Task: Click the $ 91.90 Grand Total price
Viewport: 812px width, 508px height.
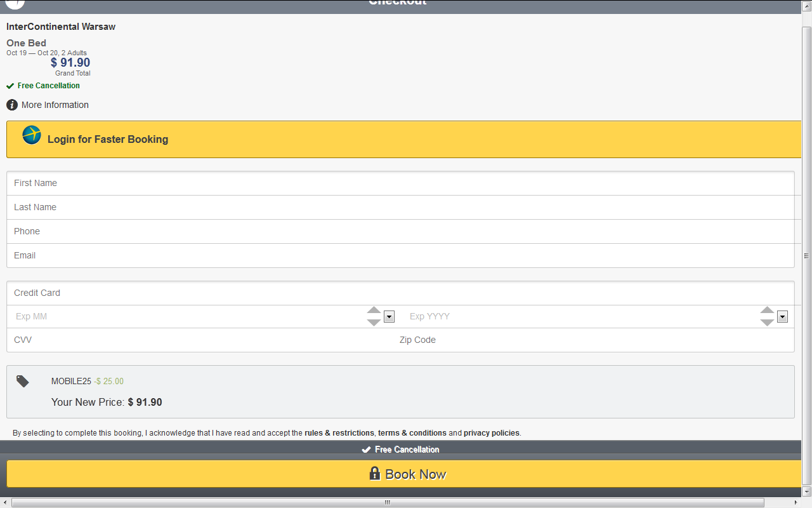Action: pyautogui.click(x=70, y=62)
